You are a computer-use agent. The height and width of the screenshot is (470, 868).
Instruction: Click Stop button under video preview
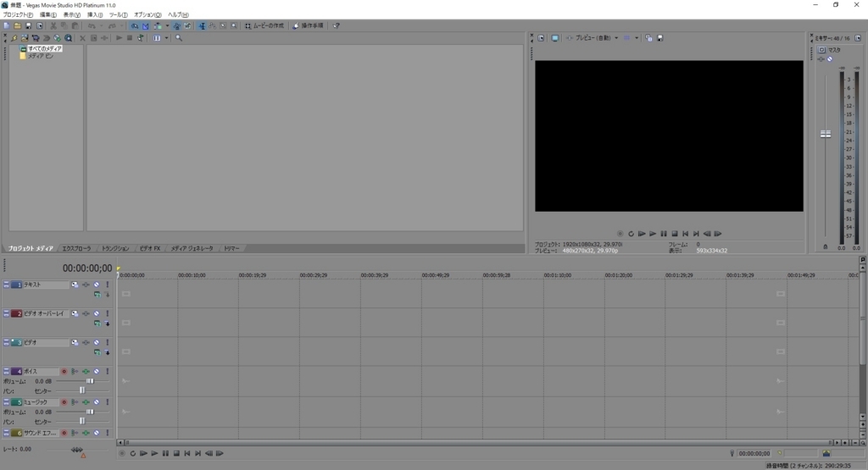point(674,234)
